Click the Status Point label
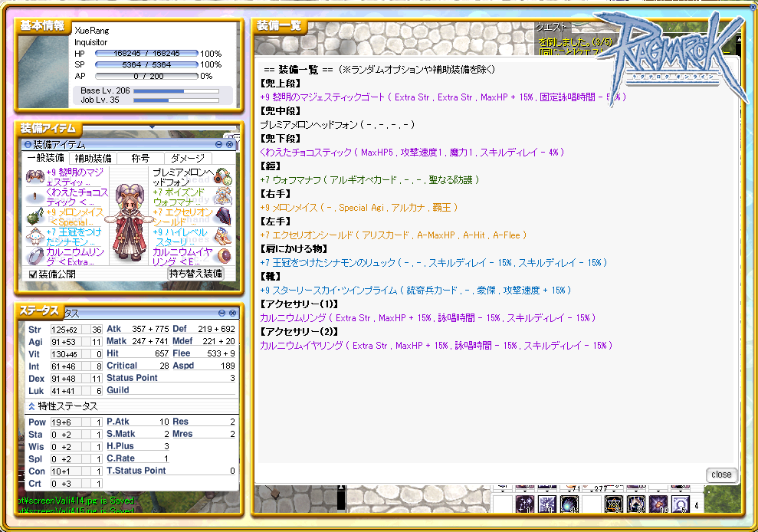The width and height of the screenshot is (758, 532). click(x=132, y=378)
